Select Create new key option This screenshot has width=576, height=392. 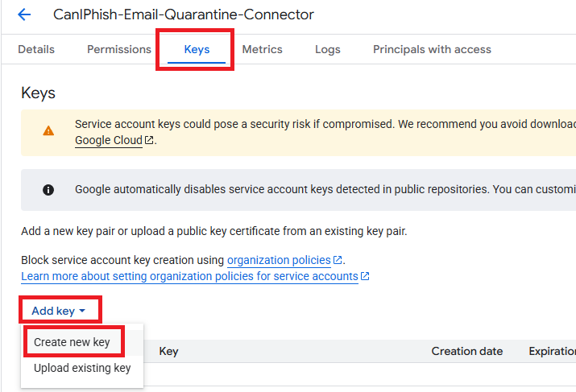click(x=72, y=342)
